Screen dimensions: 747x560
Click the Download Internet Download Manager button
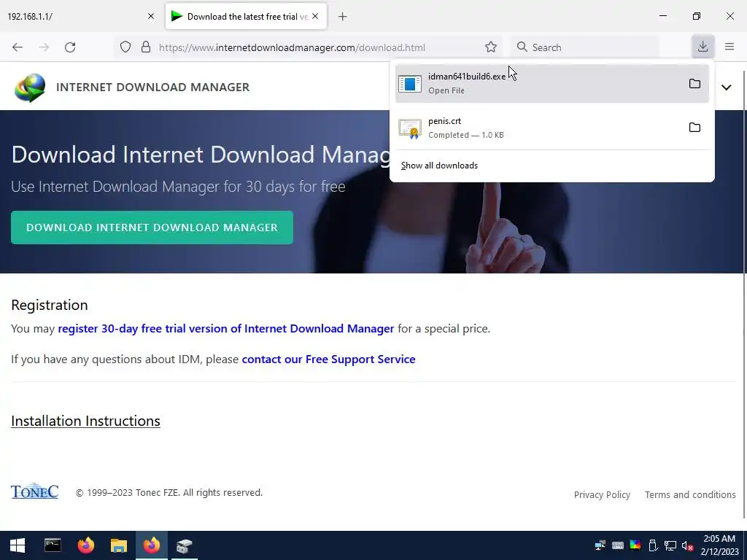(152, 227)
